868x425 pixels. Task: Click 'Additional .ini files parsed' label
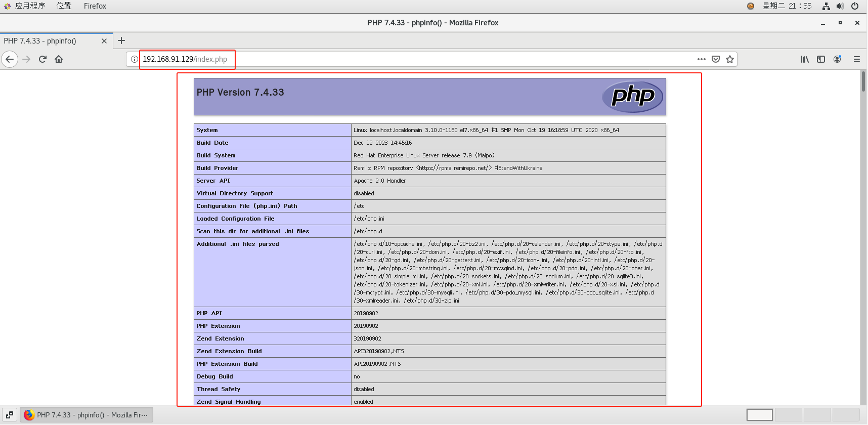[x=238, y=244]
